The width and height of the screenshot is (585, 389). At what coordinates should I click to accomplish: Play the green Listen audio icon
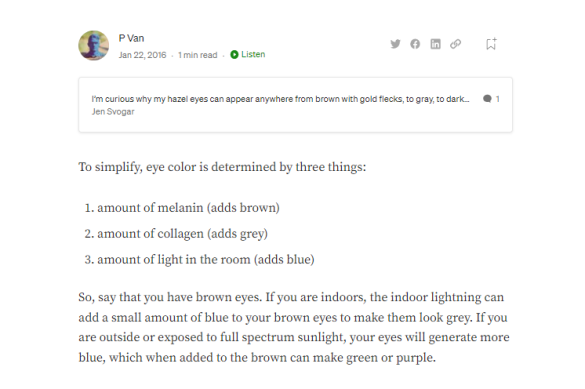coord(234,54)
